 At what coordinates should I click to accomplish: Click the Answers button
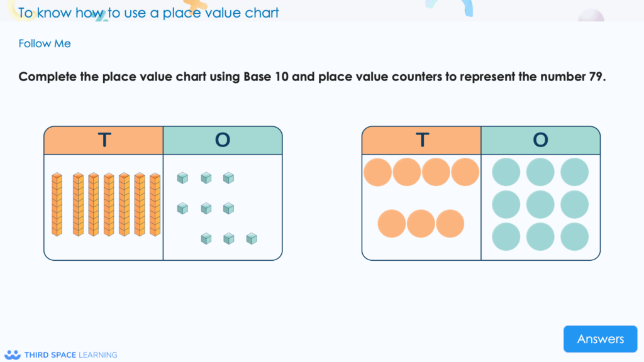(x=600, y=339)
